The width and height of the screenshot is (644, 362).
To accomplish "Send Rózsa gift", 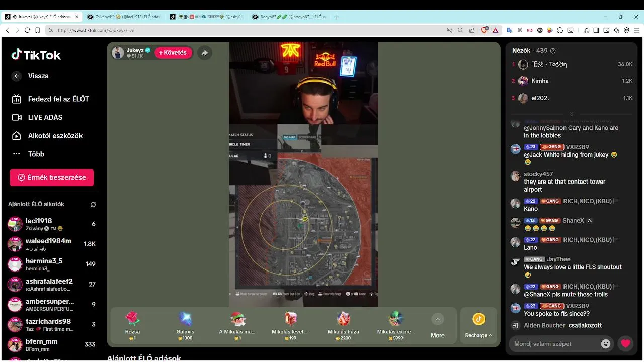I will tap(133, 325).
